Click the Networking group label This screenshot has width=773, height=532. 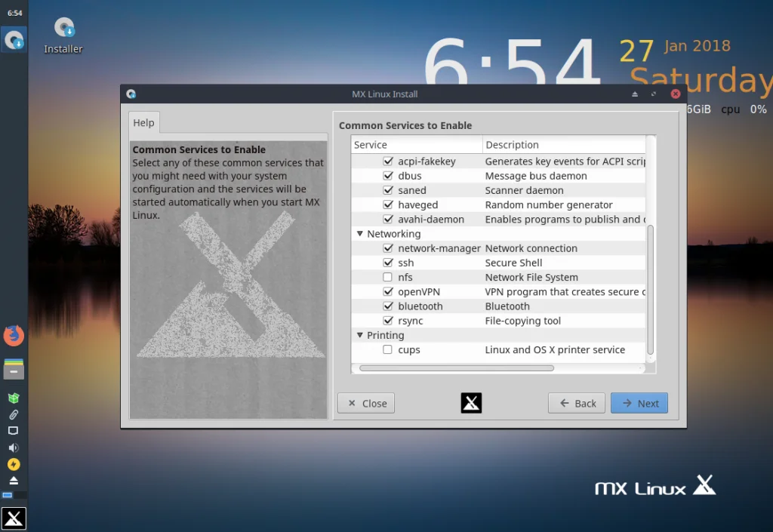click(x=393, y=233)
